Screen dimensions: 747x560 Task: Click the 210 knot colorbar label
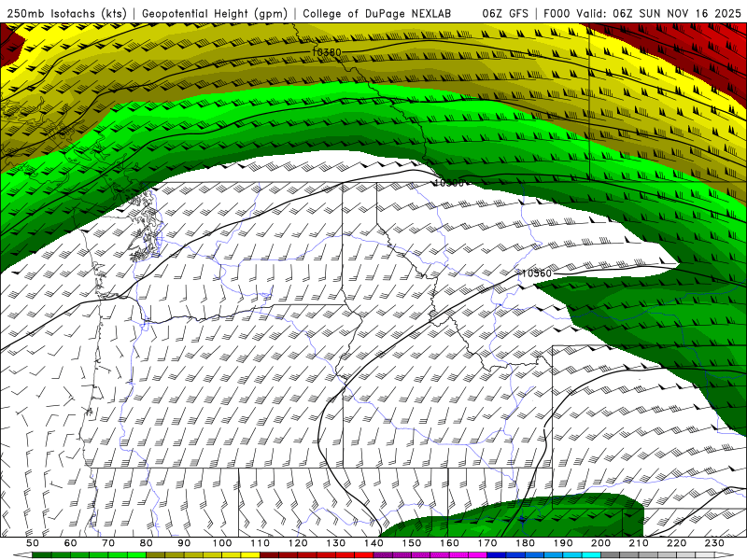639,543
